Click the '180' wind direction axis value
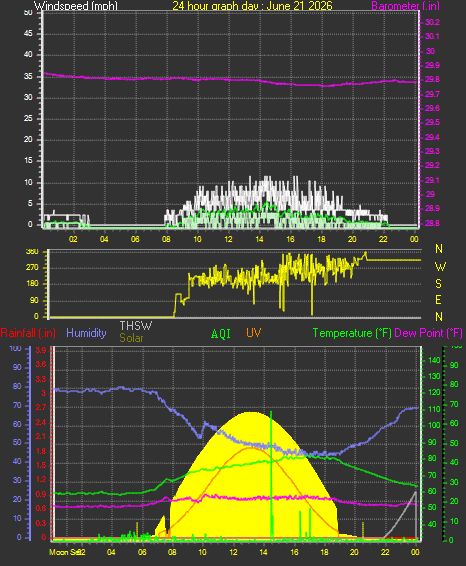This screenshot has width=466, height=566. [x=32, y=284]
